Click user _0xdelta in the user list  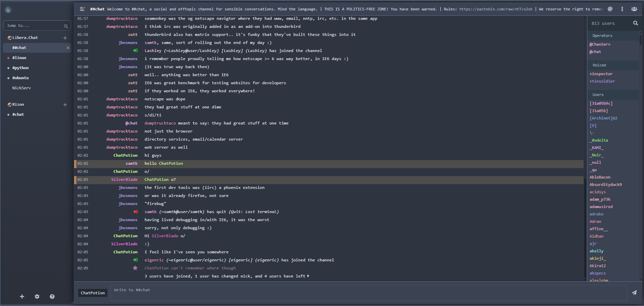click(x=599, y=140)
